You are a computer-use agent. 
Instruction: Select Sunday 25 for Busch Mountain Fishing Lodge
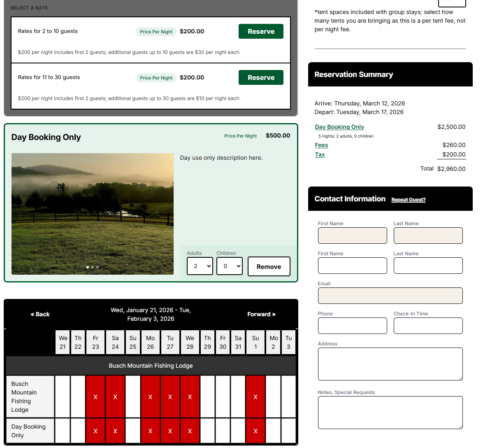point(133,397)
